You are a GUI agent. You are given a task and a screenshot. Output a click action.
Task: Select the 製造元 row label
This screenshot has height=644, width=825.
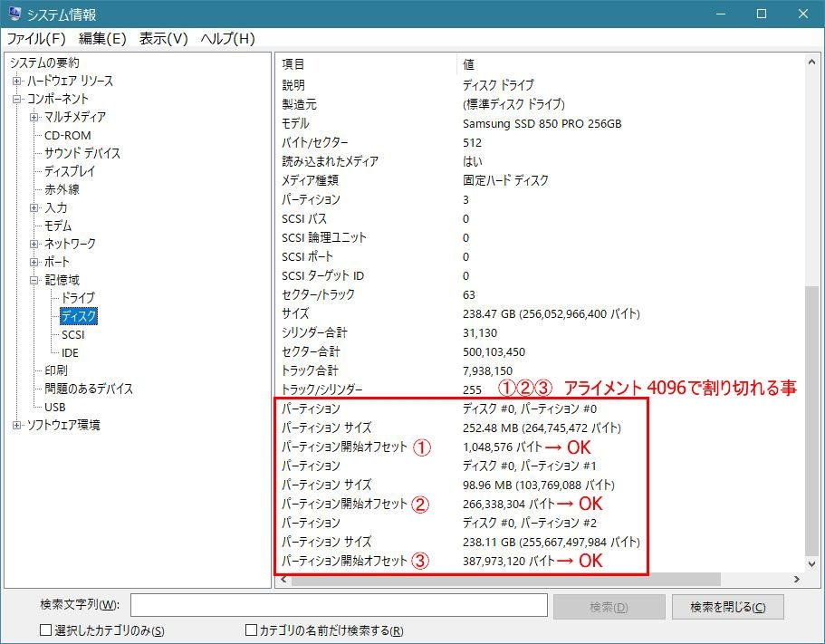point(299,104)
